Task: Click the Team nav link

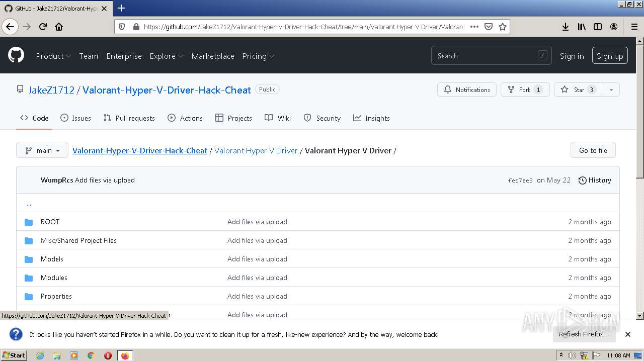Action: (x=89, y=56)
